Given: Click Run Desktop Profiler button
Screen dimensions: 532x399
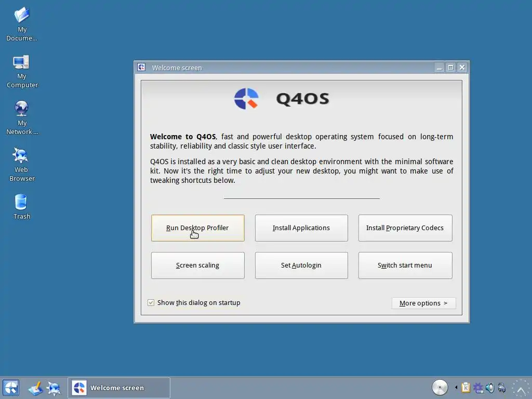Looking at the screenshot, I should 197,228.
